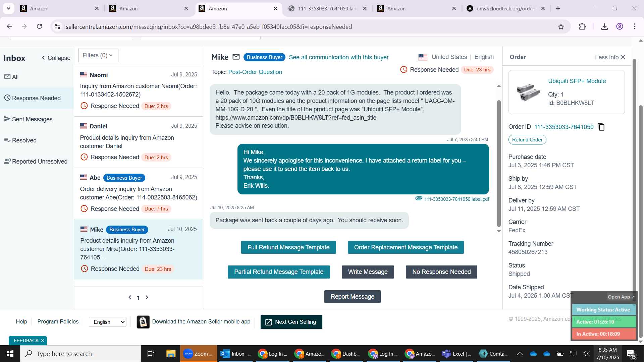The height and width of the screenshot is (362, 644).
Task: Close the Less info order panel
Action: (623, 57)
